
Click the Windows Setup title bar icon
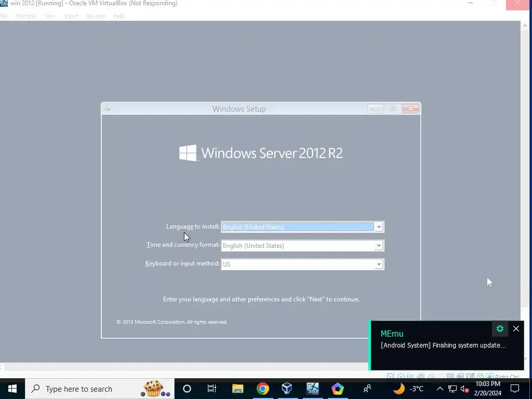tap(108, 109)
